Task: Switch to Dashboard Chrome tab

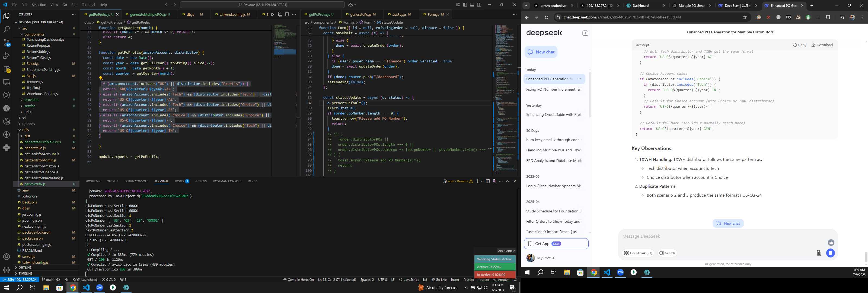Action: click(x=640, y=6)
